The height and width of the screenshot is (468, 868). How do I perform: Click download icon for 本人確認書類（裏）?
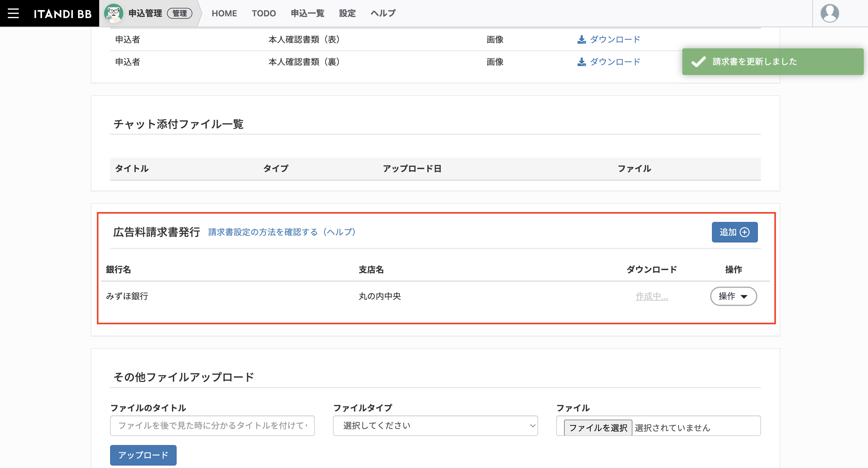[x=581, y=62]
